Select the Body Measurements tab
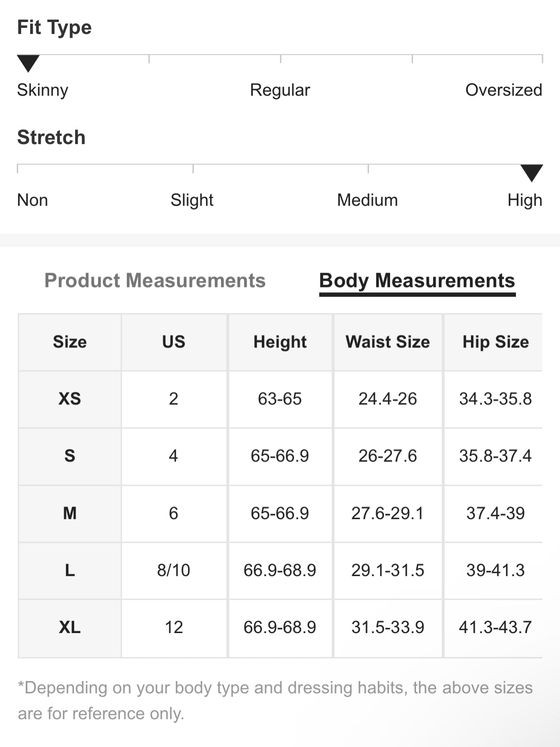The image size is (560, 747). tap(417, 280)
